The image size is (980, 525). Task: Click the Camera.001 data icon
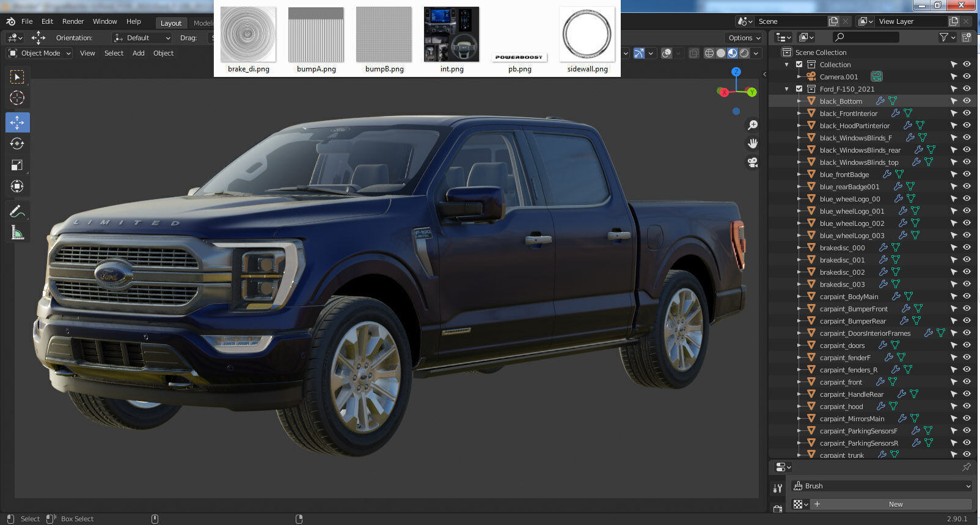(x=876, y=77)
